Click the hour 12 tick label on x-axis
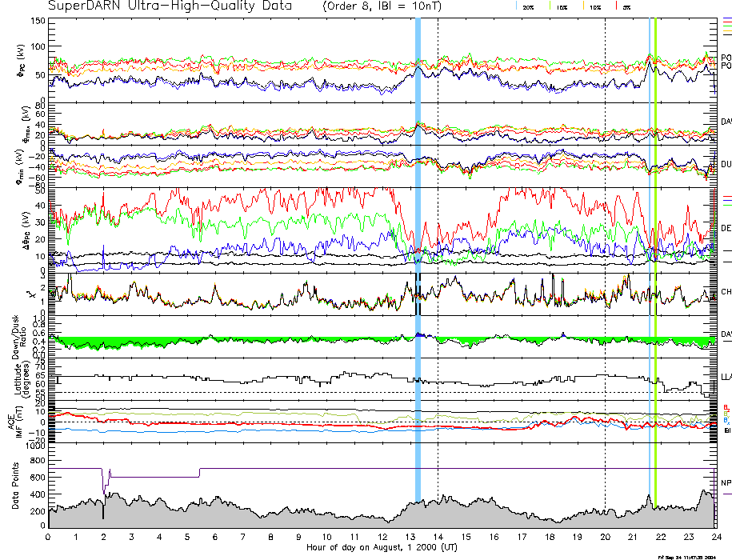Image resolution: width=732 pixels, height=560 pixels. point(382,537)
